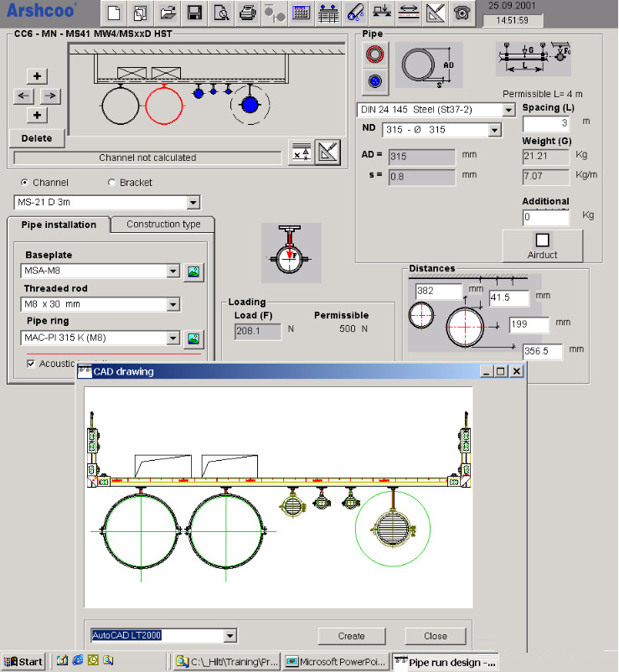
Task: Toggle the Airduct button
Action: click(x=542, y=246)
